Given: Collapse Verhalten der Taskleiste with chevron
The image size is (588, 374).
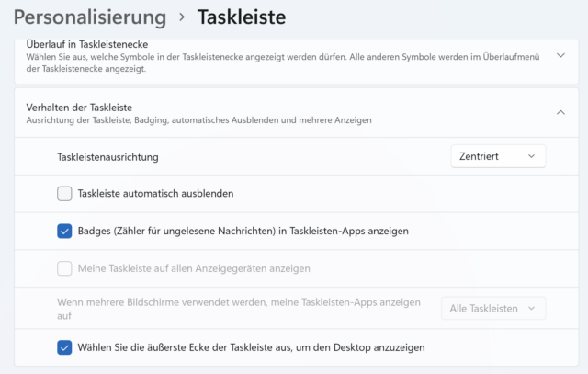Looking at the screenshot, I should (560, 112).
